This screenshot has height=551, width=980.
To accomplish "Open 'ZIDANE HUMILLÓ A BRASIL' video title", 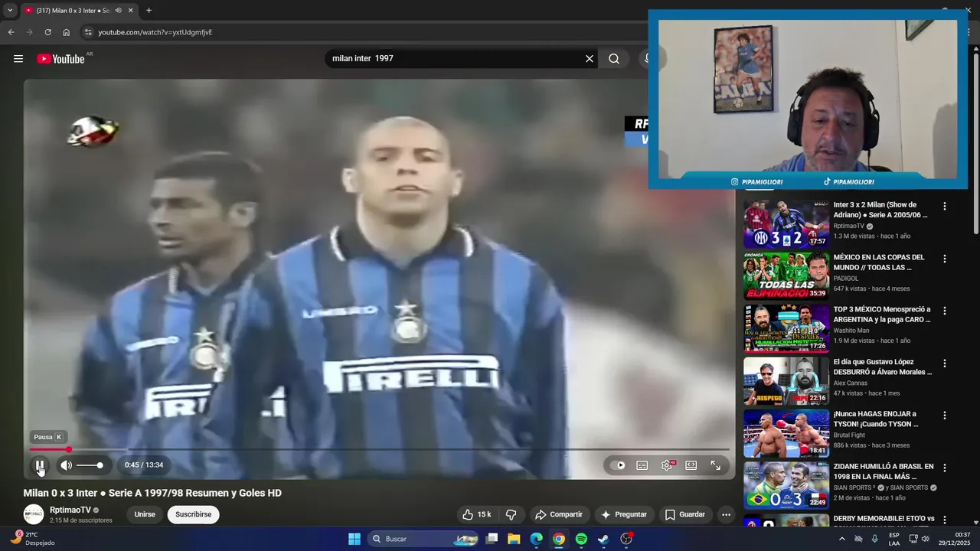I will coord(884,471).
